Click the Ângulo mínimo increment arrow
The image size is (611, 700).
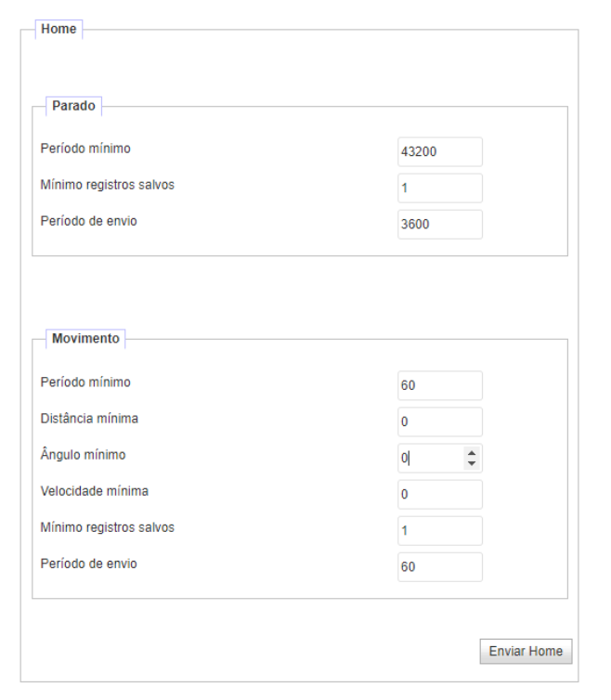pyautogui.click(x=472, y=453)
